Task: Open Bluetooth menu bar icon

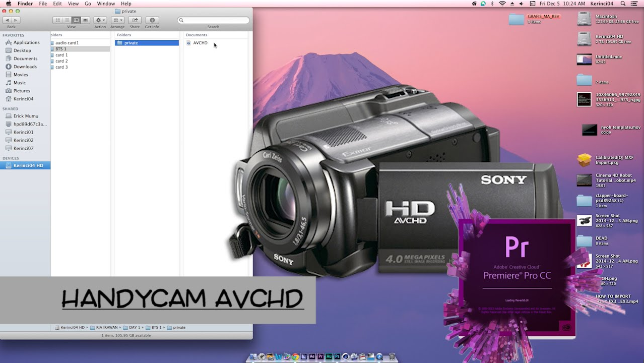Action: (492, 4)
